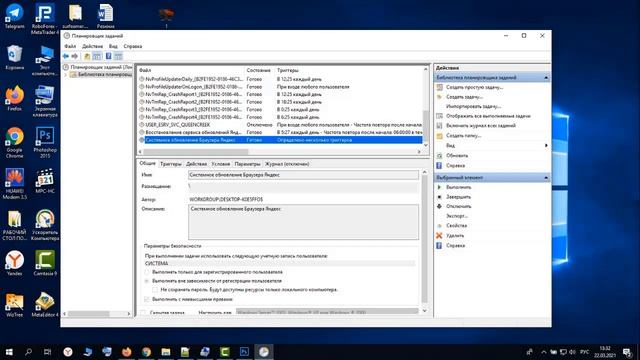Image resolution: width=640 pixels, height=360 pixels.
Task: Click 'Обновить' refresh action
Action: pos(457,156)
